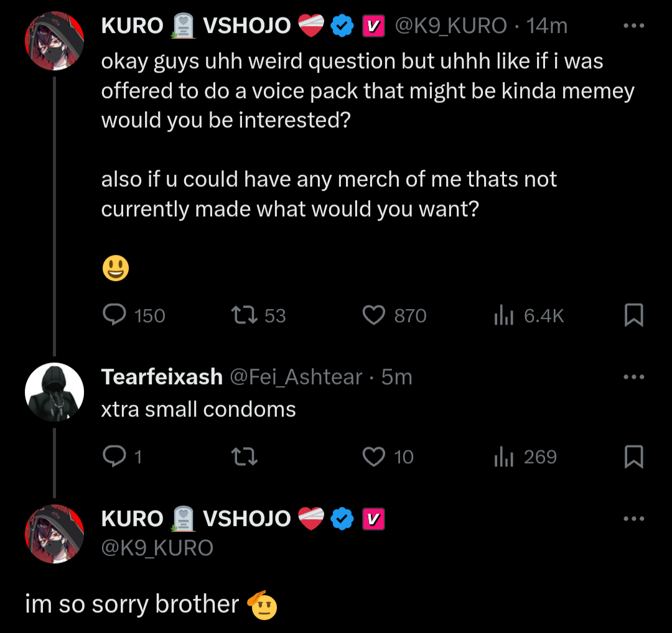The image size is (672, 633).
Task: Bookmark KURO's original tweet
Action: coord(633,316)
